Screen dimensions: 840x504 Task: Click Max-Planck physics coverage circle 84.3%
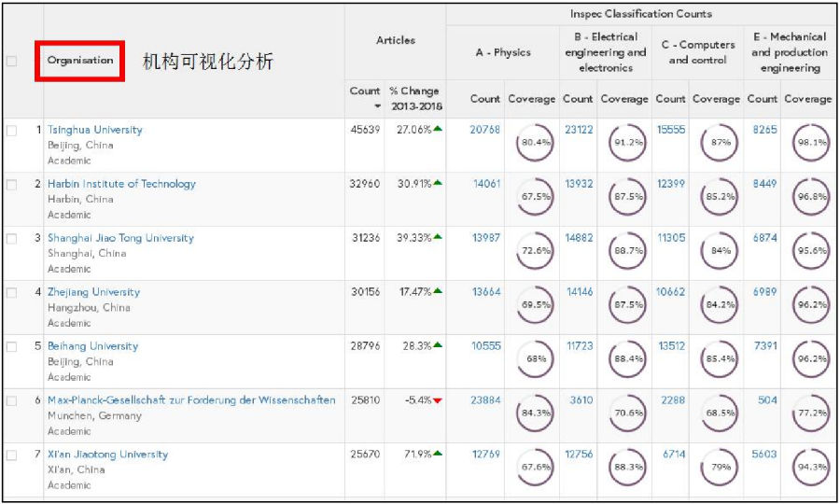[534, 413]
